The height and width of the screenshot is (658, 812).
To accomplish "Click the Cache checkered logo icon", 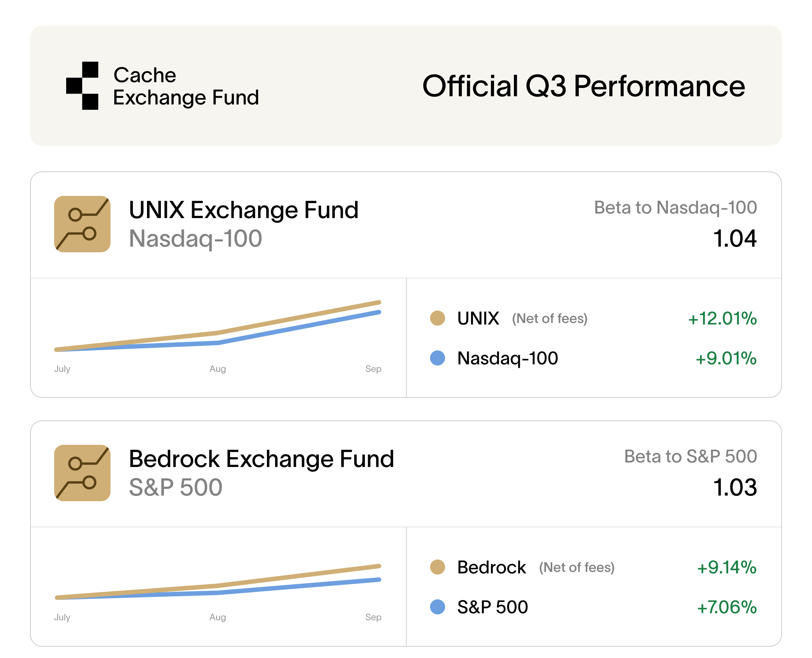I will [x=82, y=86].
